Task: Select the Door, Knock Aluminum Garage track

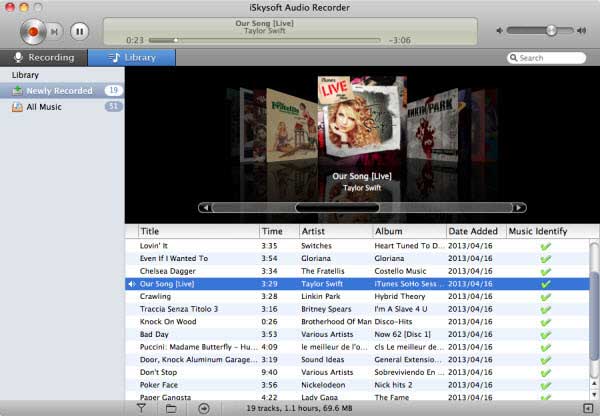Action: pos(357,359)
